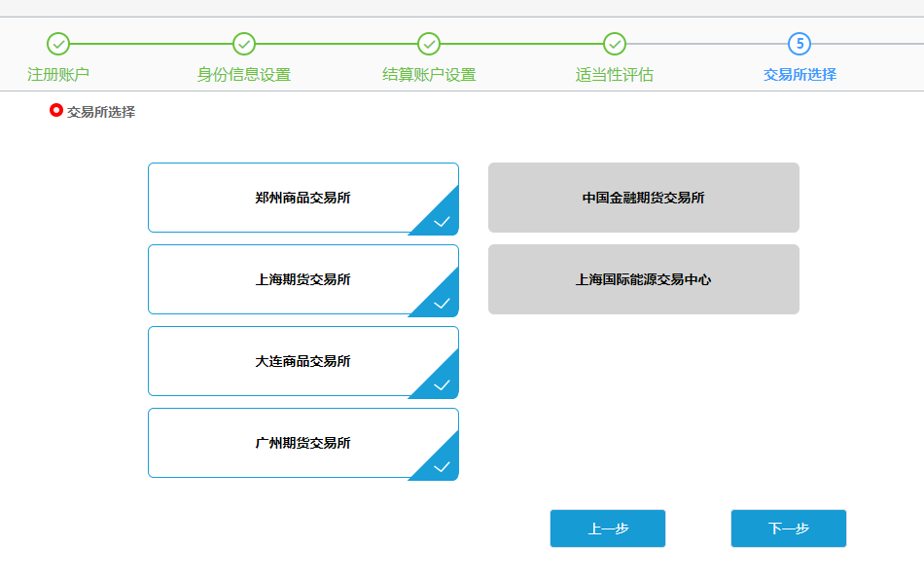Open the 结算账户设置 step label
924x583 pixels.
(429, 75)
